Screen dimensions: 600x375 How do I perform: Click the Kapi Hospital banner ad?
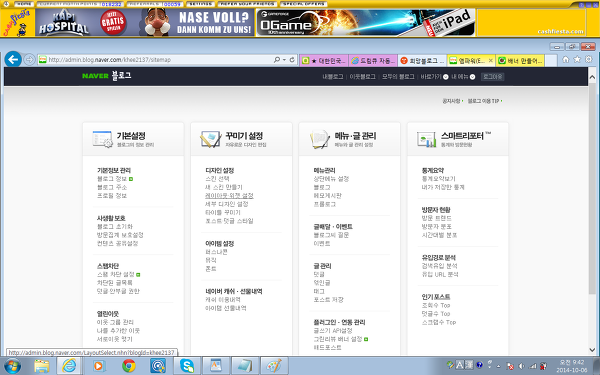145,23
